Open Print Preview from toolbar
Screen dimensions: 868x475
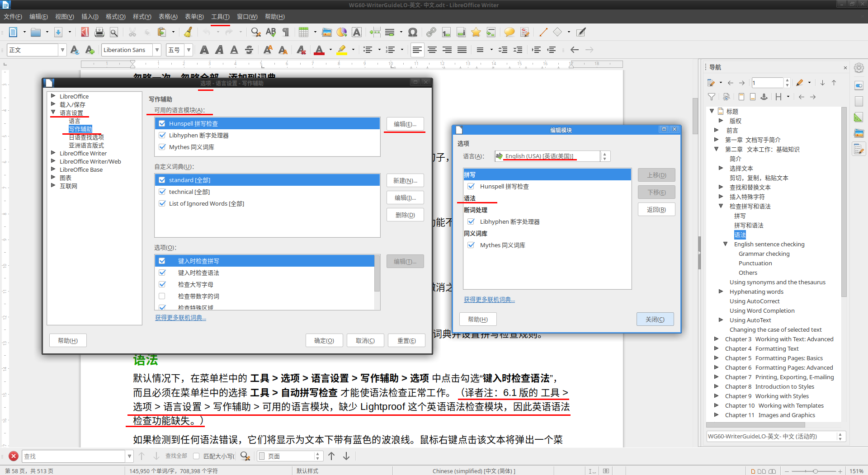[114, 32]
